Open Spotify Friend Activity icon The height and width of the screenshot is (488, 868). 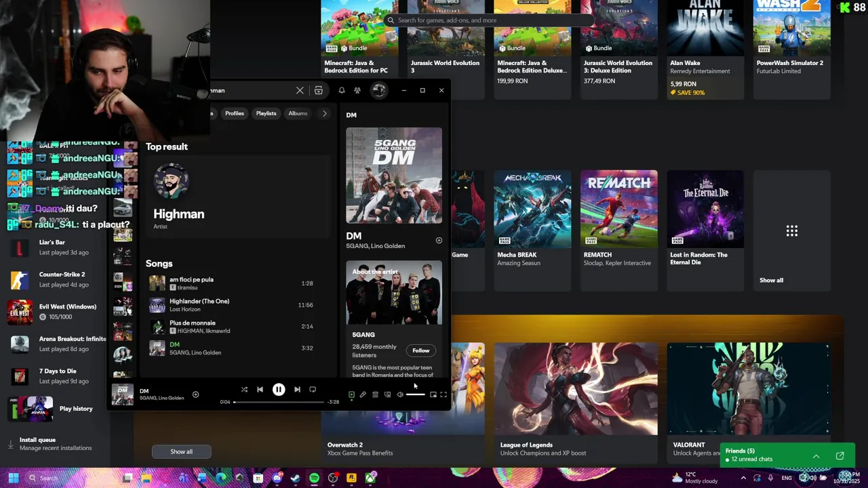point(357,90)
